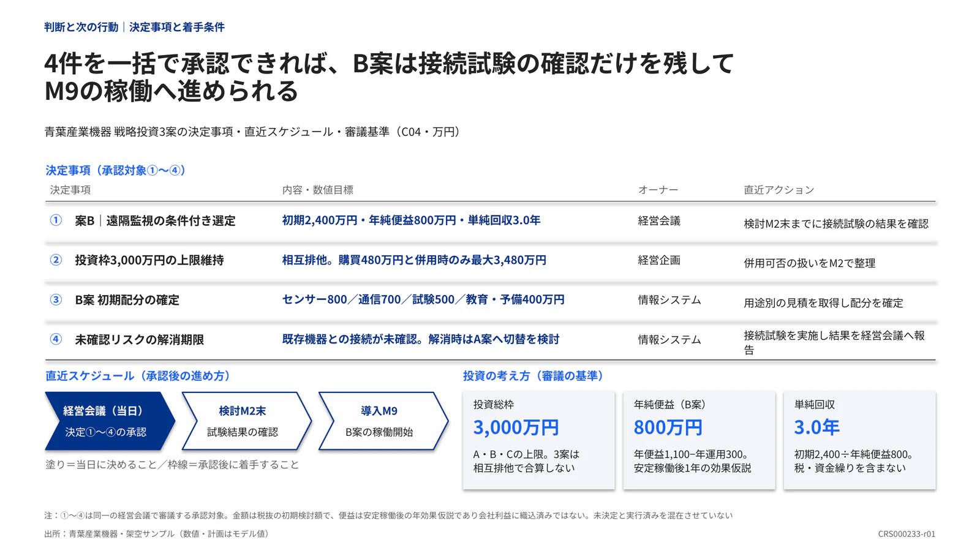Click the text 初期2,400万円・年純便益800万円・単純回収3.0年
The image size is (980, 551).
(x=411, y=220)
